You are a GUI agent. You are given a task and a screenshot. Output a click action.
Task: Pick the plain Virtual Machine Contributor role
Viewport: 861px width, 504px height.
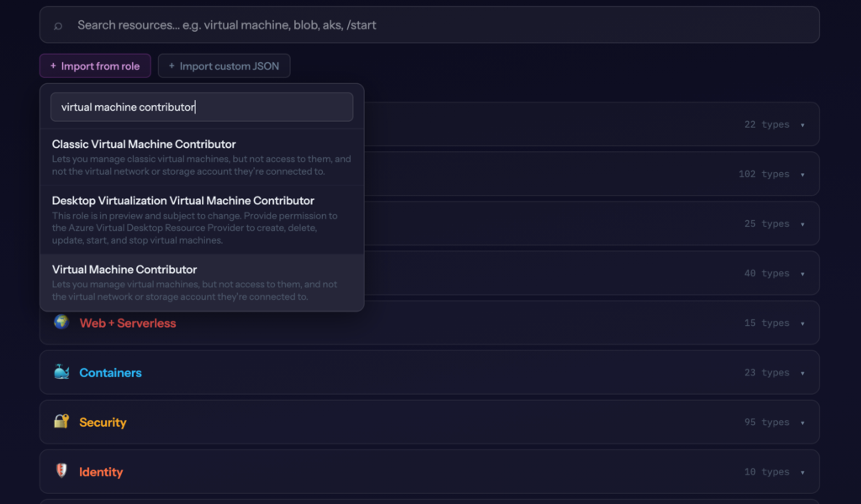click(x=202, y=282)
